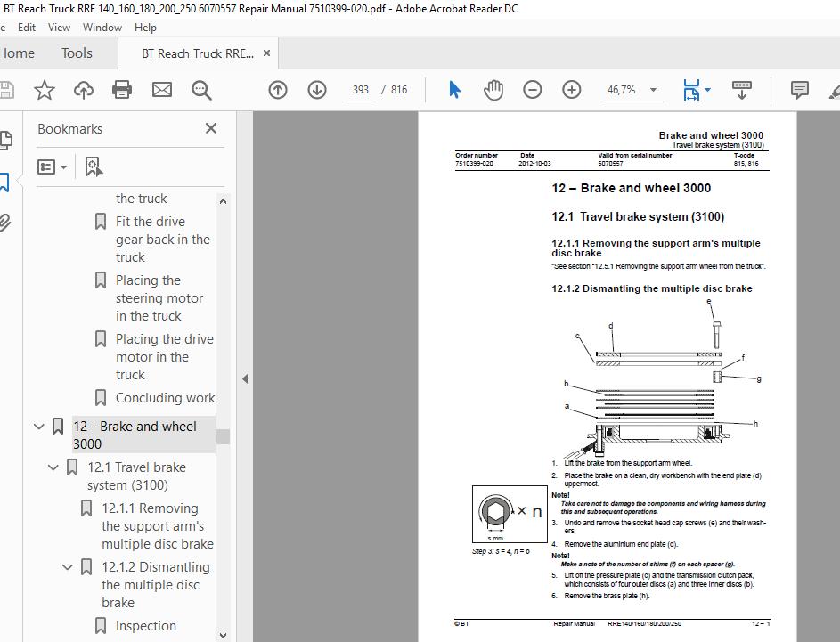Add a bookmark star to this file

click(44, 90)
